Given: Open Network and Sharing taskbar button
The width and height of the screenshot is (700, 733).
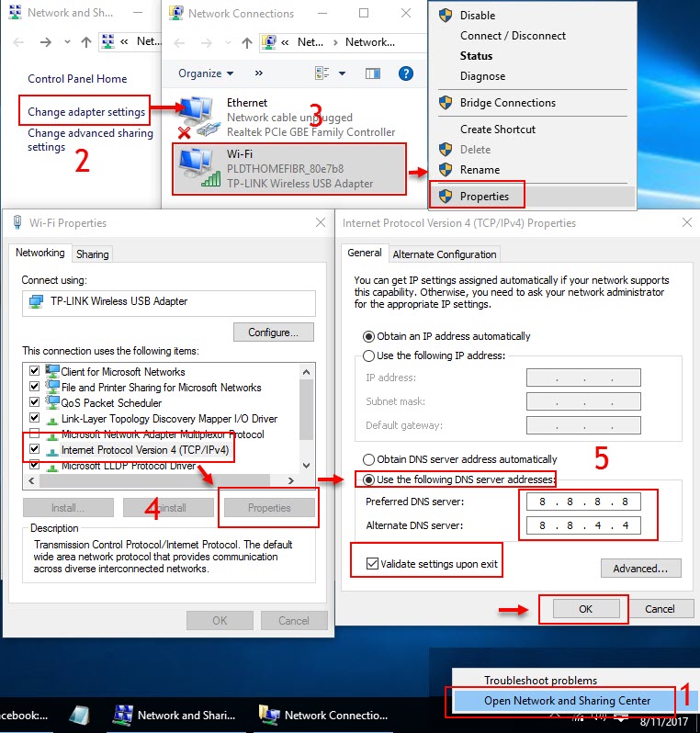Looking at the screenshot, I should pos(176,716).
